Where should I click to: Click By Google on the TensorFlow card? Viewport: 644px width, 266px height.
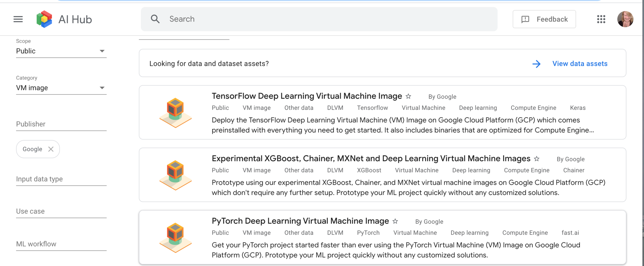(442, 97)
